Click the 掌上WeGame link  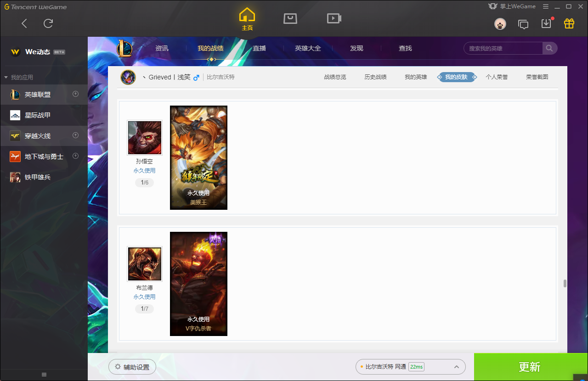click(x=512, y=6)
